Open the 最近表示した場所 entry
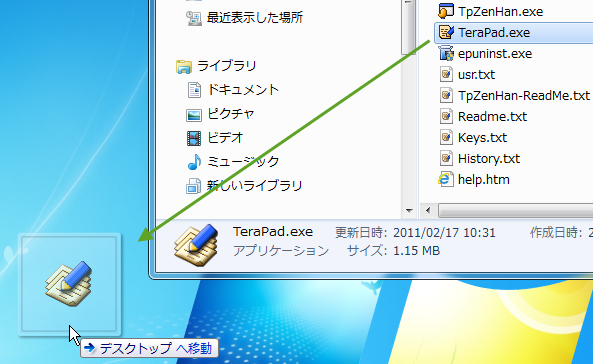 click(x=255, y=18)
